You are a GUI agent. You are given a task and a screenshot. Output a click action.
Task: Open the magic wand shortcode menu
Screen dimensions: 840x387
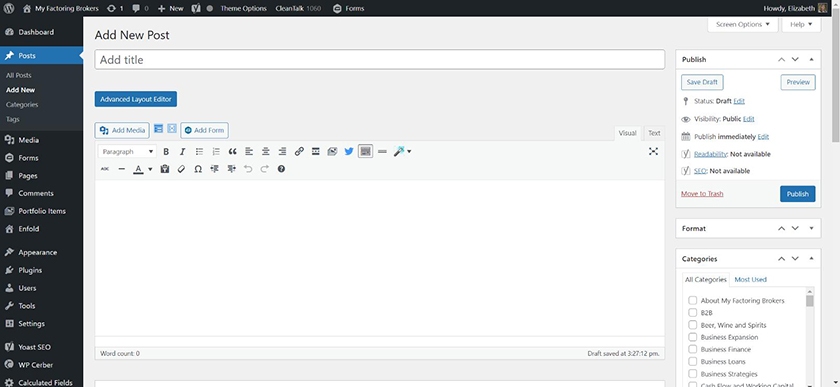(x=402, y=152)
